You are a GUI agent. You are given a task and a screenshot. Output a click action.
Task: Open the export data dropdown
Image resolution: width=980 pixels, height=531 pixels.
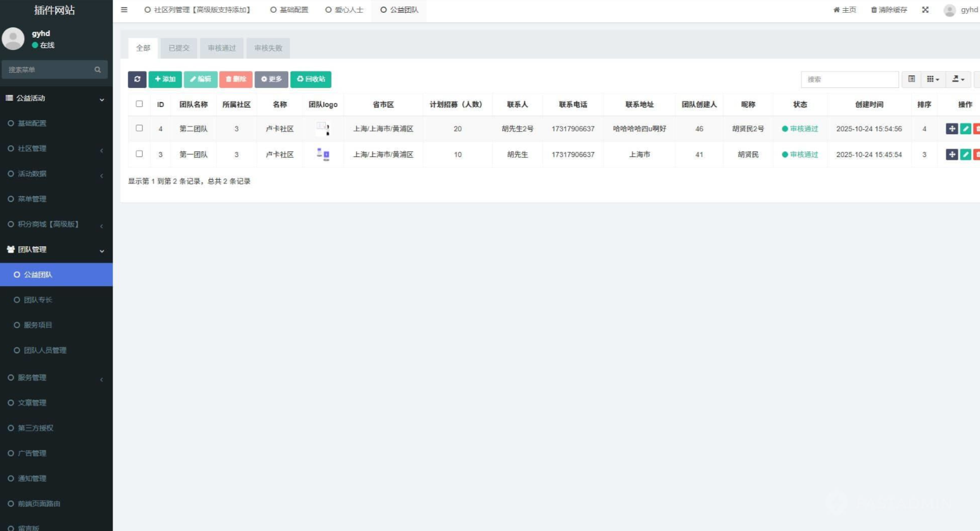click(958, 79)
